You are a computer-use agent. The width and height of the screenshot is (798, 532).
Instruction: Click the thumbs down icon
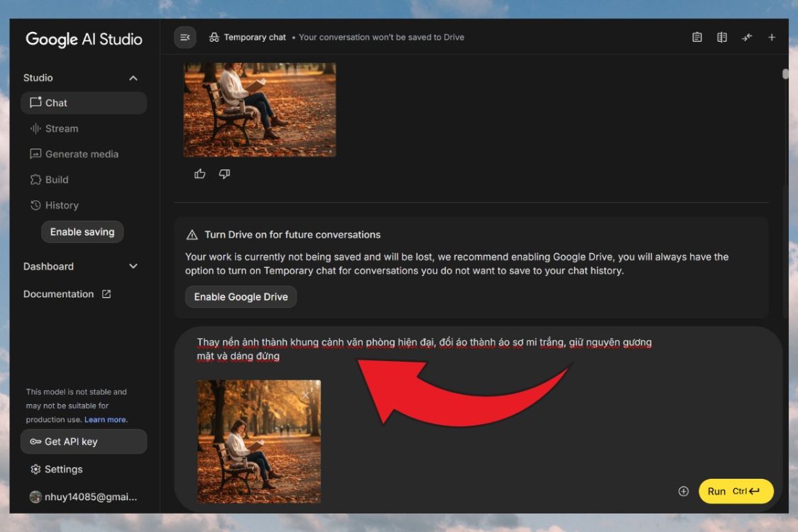point(224,174)
